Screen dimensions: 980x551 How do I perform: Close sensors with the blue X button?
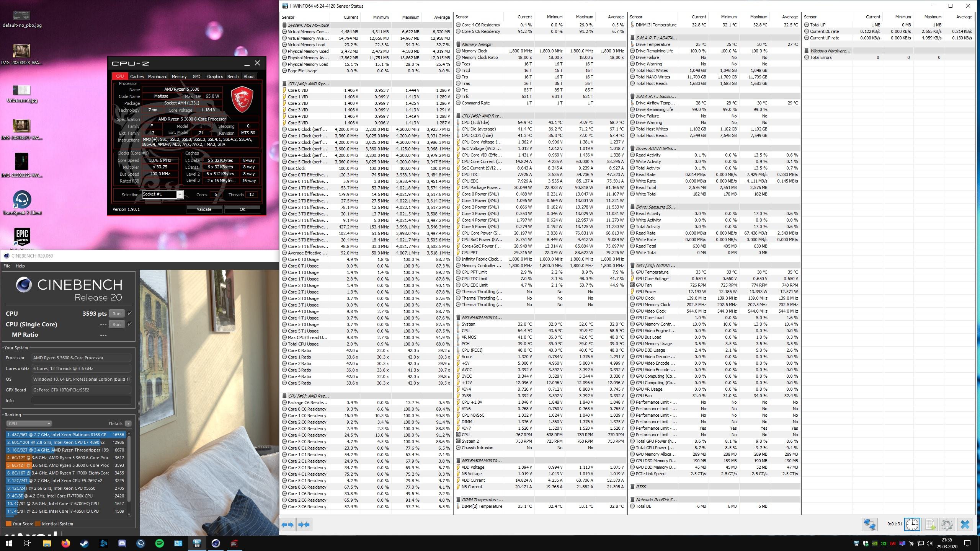(965, 524)
